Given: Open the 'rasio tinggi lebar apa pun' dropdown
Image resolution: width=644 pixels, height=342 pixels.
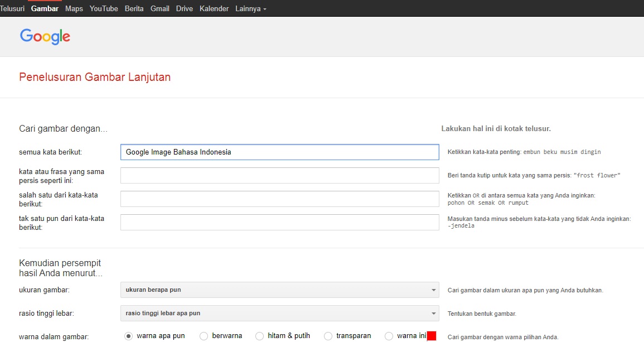Looking at the screenshot, I should 280,313.
